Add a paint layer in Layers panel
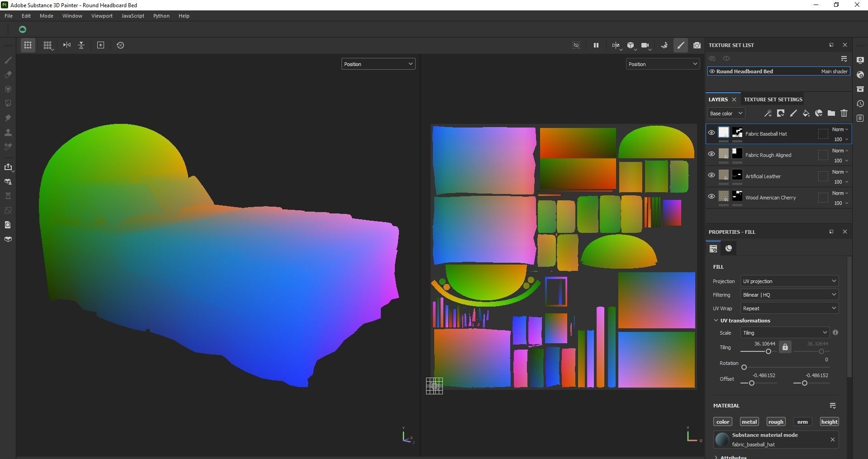This screenshot has width=868, height=459. click(793, 114)
